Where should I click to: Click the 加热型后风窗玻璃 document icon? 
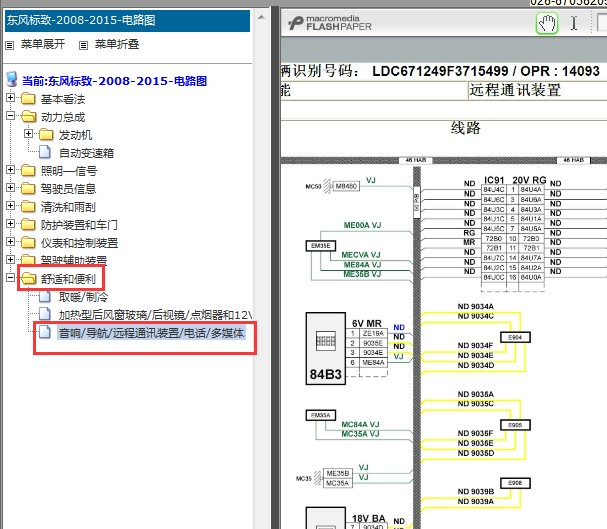pyautogui.click(x=45, y=314)
